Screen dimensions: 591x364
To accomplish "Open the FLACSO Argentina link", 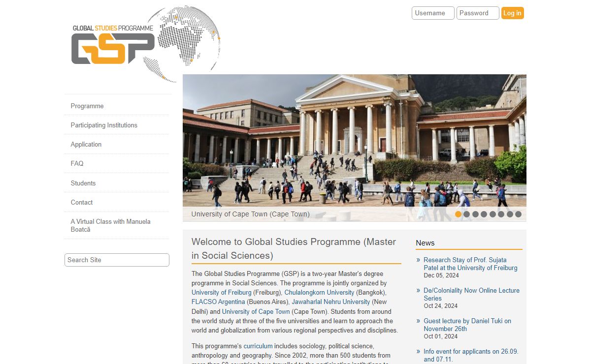I will 218,302.
